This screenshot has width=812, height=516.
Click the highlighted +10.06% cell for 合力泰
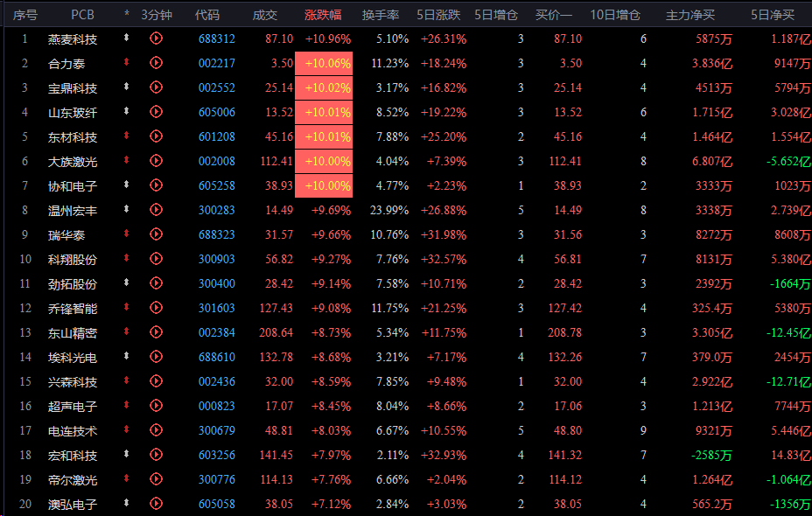tap(324, 63)
